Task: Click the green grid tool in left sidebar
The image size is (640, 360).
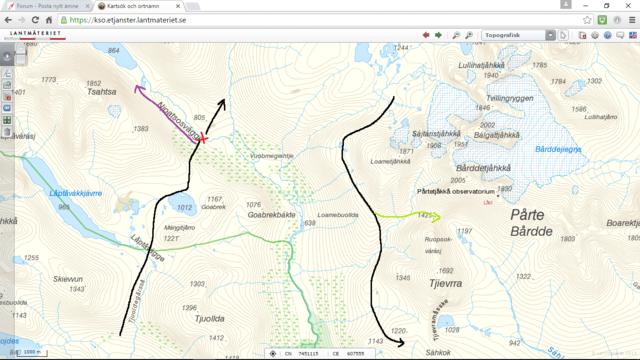Action: (7, 120)
